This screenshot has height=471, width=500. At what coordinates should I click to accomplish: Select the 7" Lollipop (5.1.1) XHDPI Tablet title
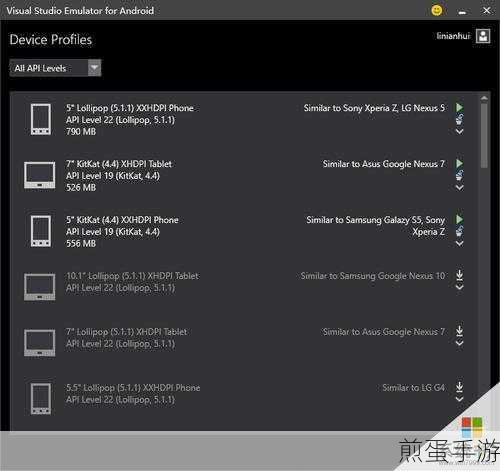click(x=126, y=332)
